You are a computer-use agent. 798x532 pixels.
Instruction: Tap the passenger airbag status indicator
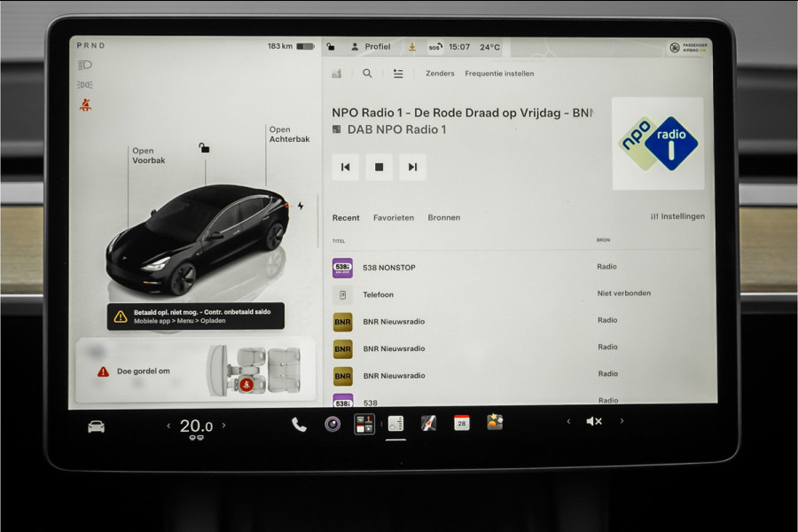coord(688,48)
